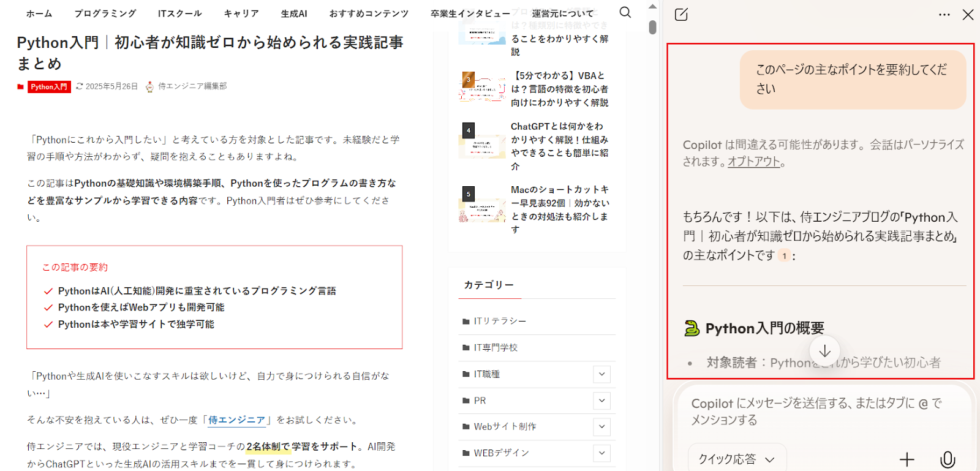Click the user message bubble in Copilot
This screenshot has width=980, height=471.
(x=853, y=80)
